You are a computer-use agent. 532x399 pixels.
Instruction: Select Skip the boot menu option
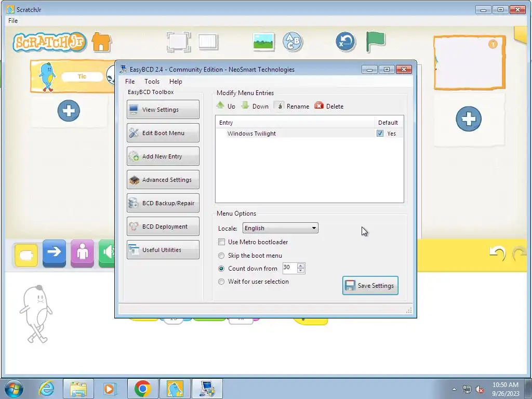pyautogui.click(x=221, y=256)
